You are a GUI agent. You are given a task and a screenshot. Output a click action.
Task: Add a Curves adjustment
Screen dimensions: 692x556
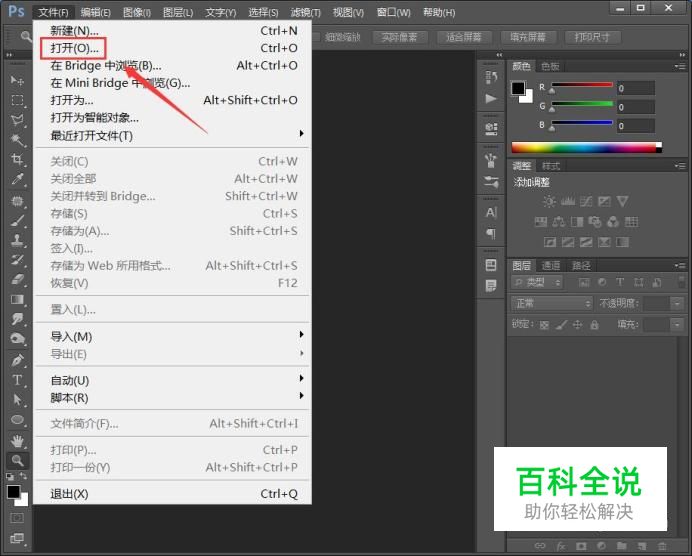click(586, 202)
